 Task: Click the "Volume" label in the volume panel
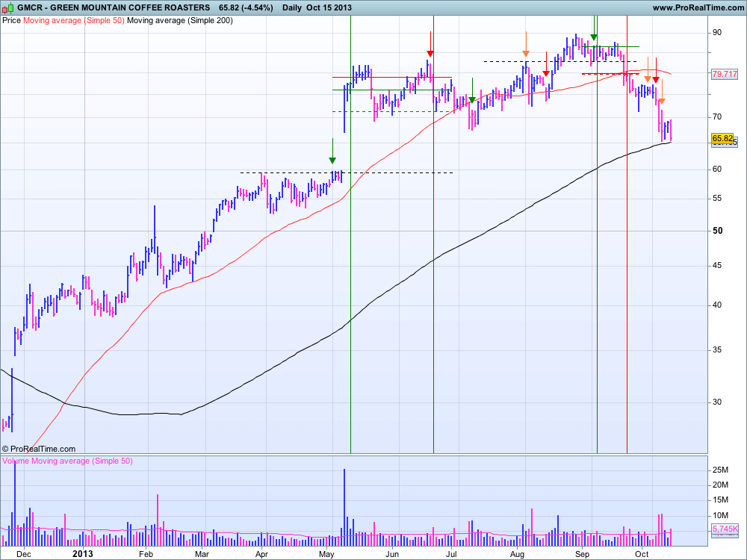point(16,461)
